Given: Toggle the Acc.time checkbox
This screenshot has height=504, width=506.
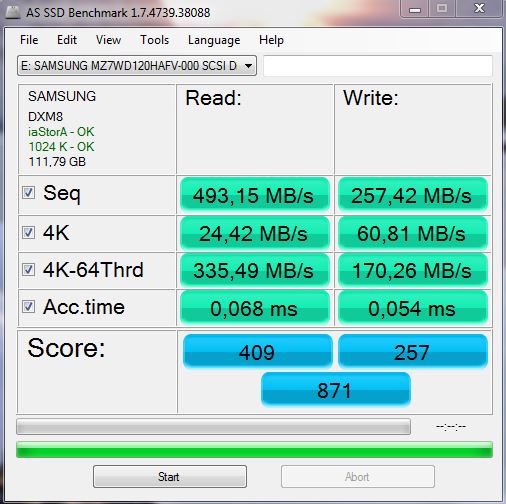Looking at the screenshot, I should click(x=28, y=307).
